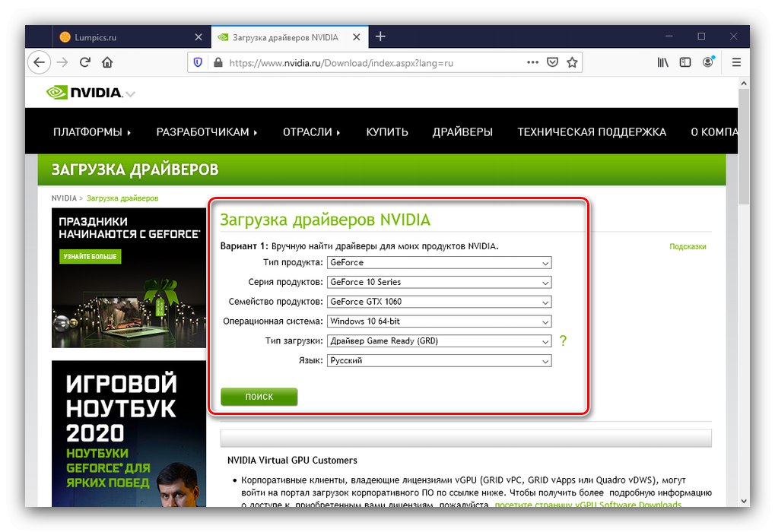Open the Семейство продуктов dropdown
Image resolution: width=775 pixels, height=532 pixels.
[439, 302]
